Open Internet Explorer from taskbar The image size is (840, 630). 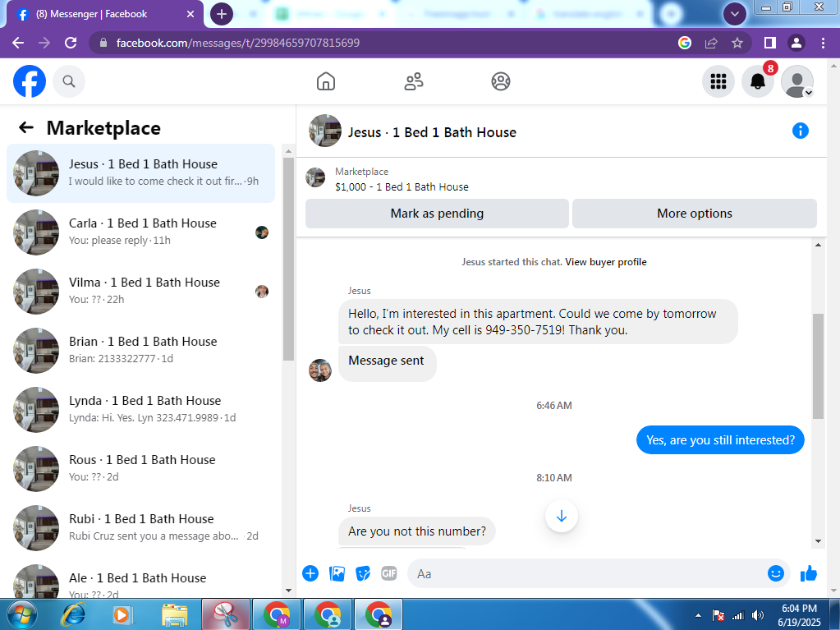click(x=73, y=614)
